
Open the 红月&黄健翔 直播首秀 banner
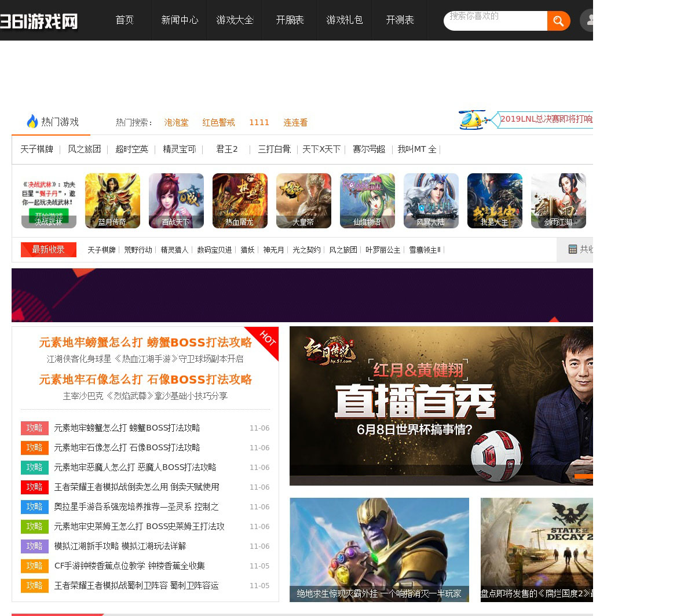pyautogui.click(x=441, y=406)
